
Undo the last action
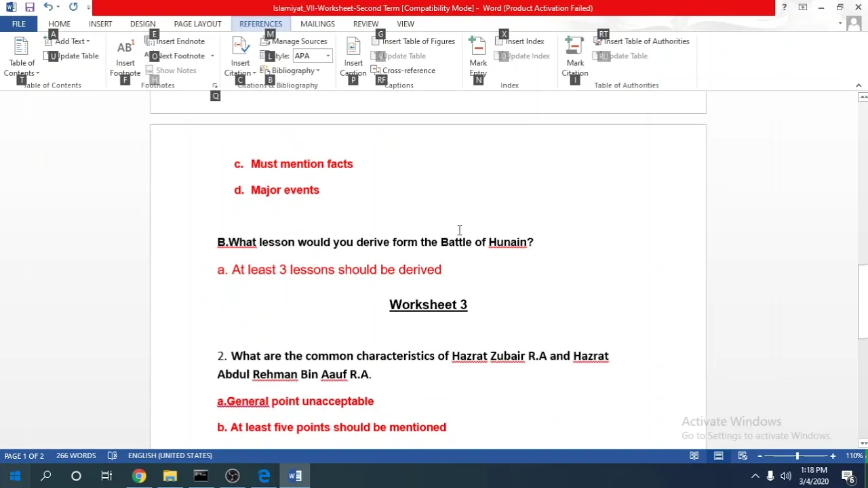tap(47, 7)
